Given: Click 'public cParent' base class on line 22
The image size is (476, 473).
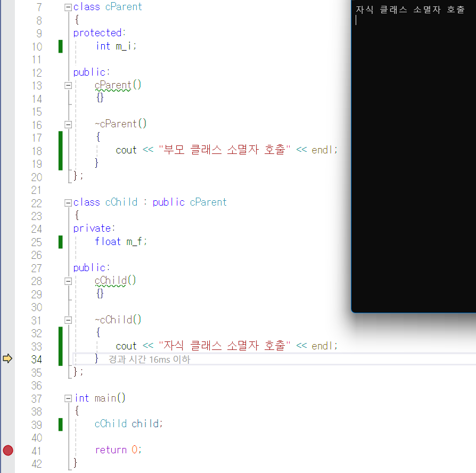Looking at the screenshot, I should (190, 202).
